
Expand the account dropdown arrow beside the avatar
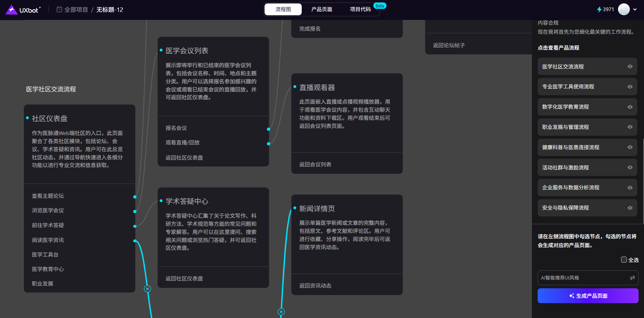635,9
